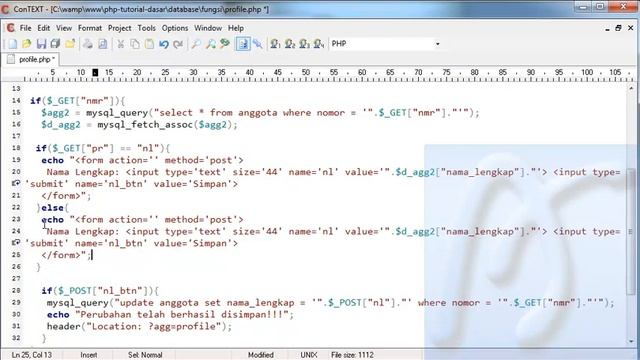Click the }else{ code on line 22
The image size is (640, 360).
click(x=53, y=208)
